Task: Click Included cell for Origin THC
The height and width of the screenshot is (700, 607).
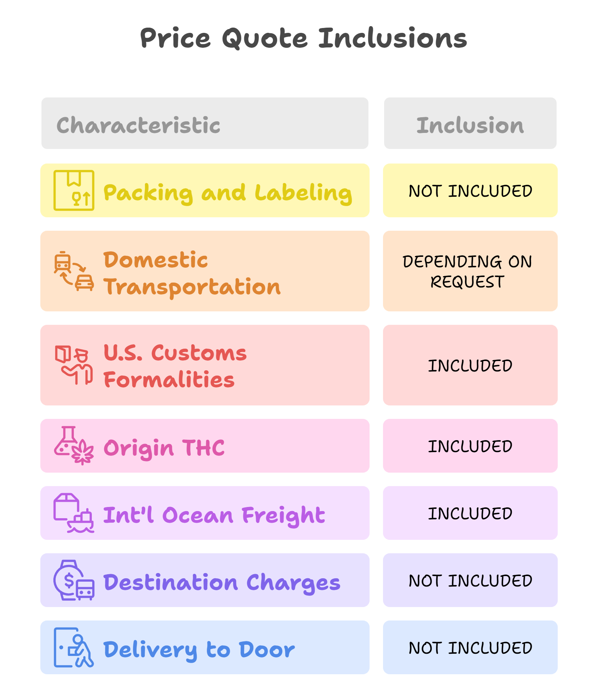Action: 470,446
